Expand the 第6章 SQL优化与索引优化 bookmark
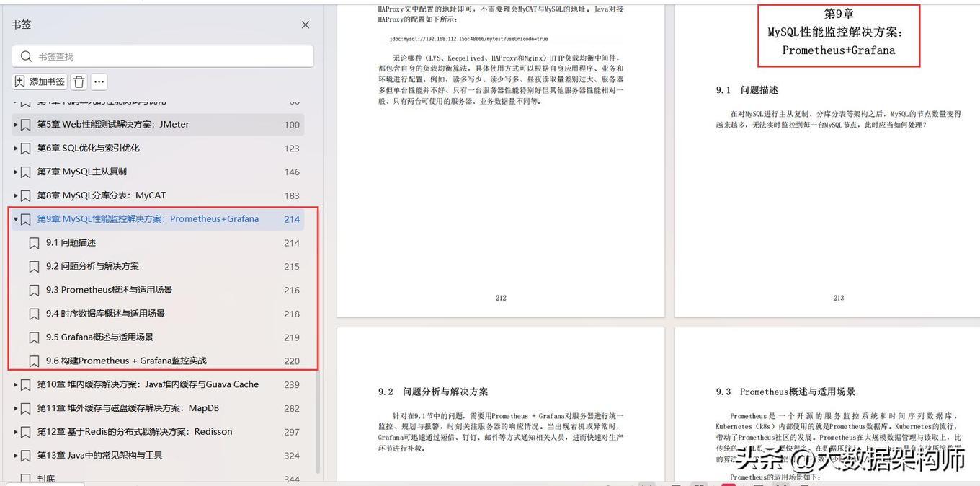Screen dimensions: 980x486 tap(16, 149)
